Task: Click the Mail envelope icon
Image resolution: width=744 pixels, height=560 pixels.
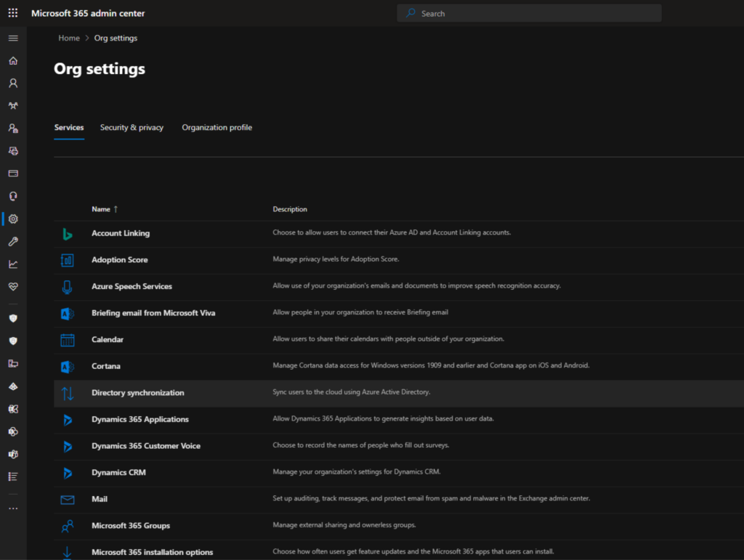Action: coord(68,500)
